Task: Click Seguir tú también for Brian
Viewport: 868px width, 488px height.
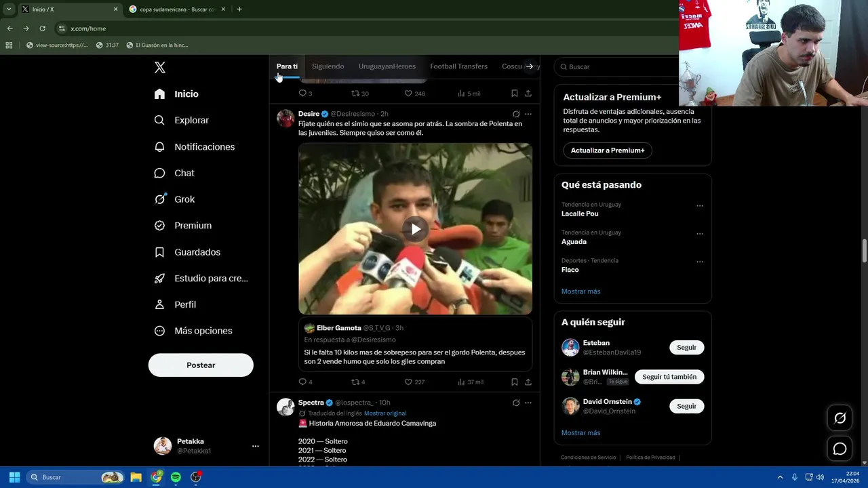Action: coord(669,377)
